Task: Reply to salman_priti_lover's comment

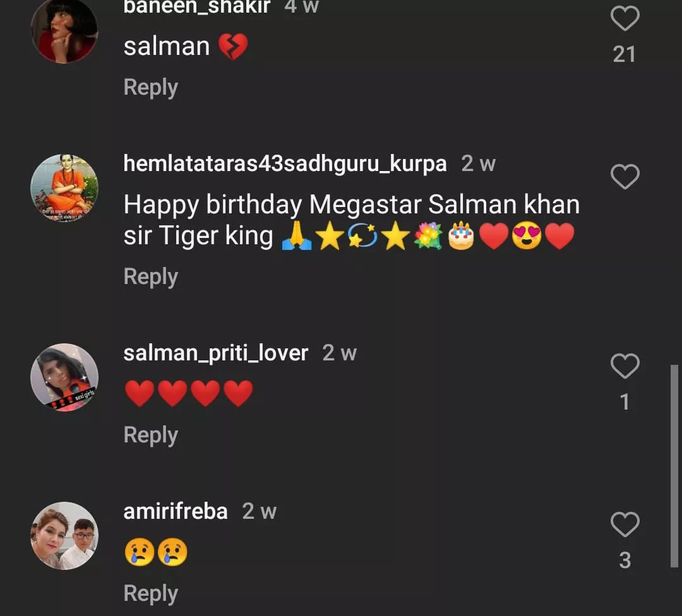Action: [x=150, y=435]
